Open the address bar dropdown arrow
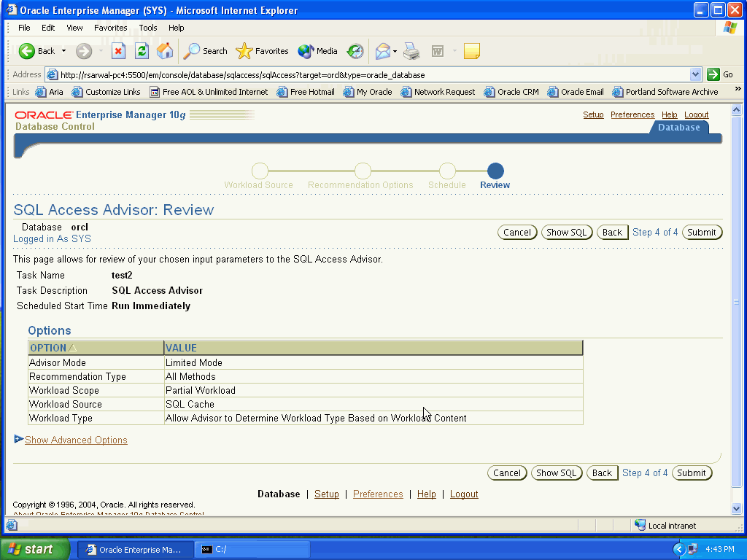This screenshot has width=747, height=560. (x=695, y=74)
